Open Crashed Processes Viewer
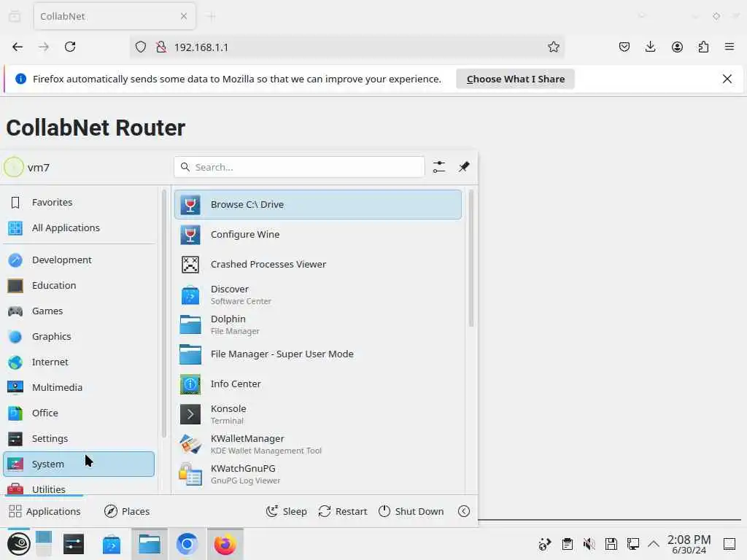Image resolution: width=747 pixels, height=560 pixels. pyautogui.click(x=318, y=264)
